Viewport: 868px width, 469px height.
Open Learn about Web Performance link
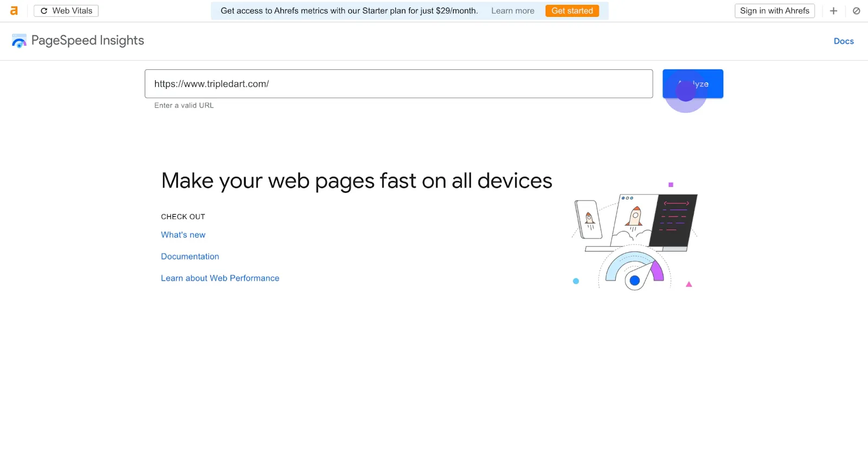(220, 278)
